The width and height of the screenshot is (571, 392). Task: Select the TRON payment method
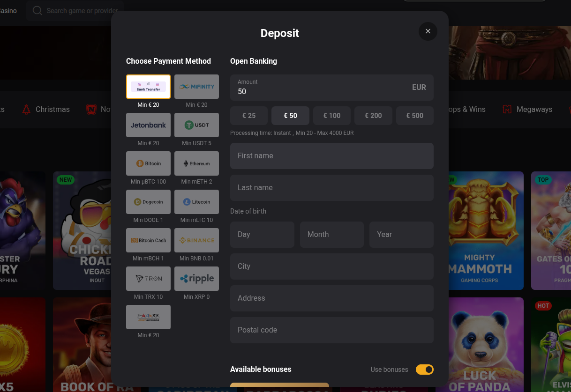148,279
